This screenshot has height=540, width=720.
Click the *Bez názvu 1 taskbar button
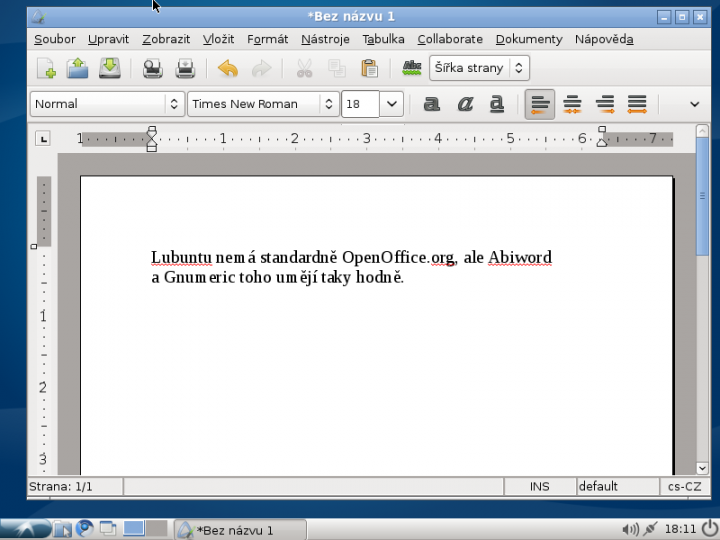coord(240,530)
